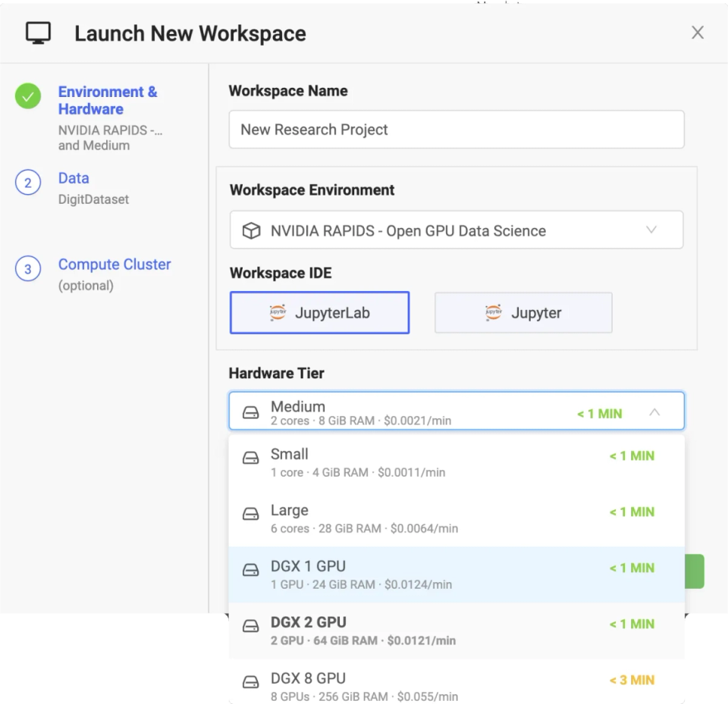Click '1 GPU · 24 GiB RAM · $0.0124/min' text
728x704 pixels.
pyautogui.click(x=361, y=585)
